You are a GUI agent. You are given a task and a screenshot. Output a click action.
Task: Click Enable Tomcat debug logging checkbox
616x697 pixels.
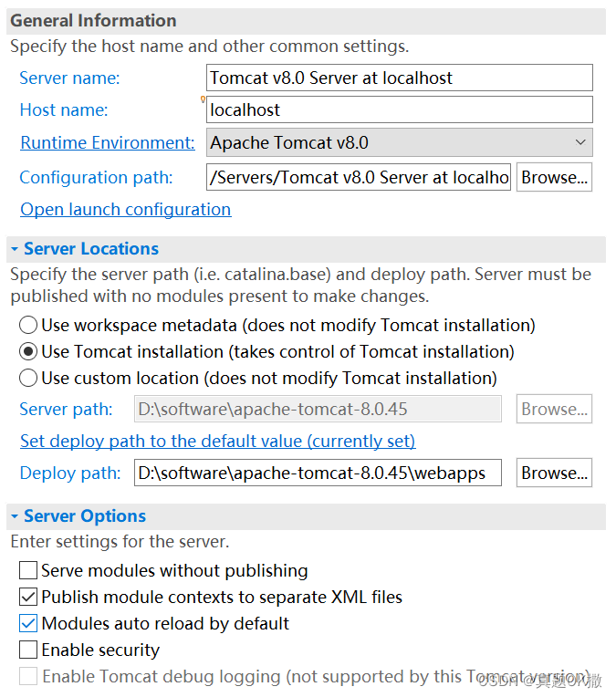click(x=28, y=676)
